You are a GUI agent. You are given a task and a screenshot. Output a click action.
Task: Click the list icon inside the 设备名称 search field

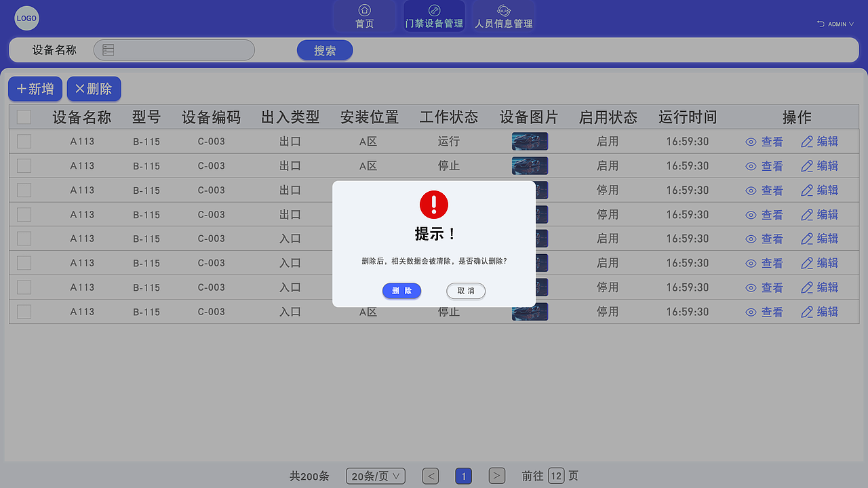107,49
